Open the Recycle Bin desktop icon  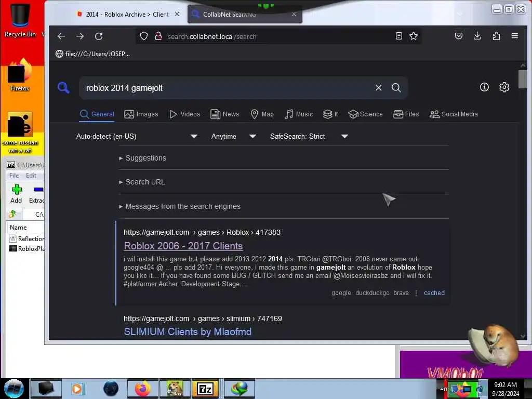tap(20, 20)
